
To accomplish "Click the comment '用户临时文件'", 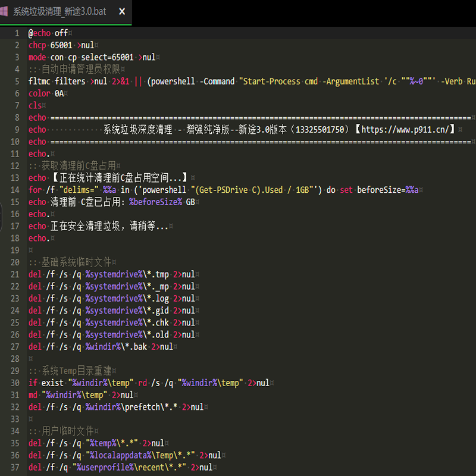I will (x=68, y=431).
